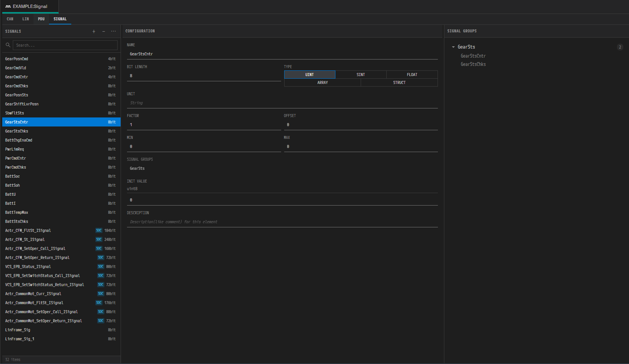
Task: Select ARRAY type
Action: pos(323,83)
